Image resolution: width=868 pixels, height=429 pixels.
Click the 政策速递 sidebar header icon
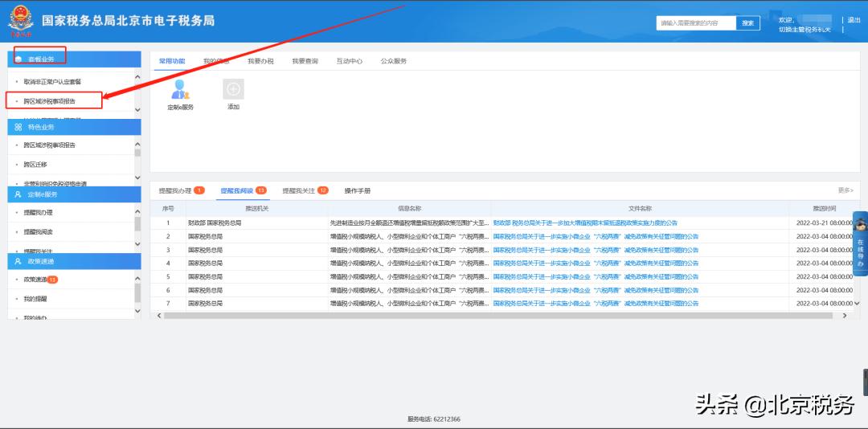(x=18, y=261)
